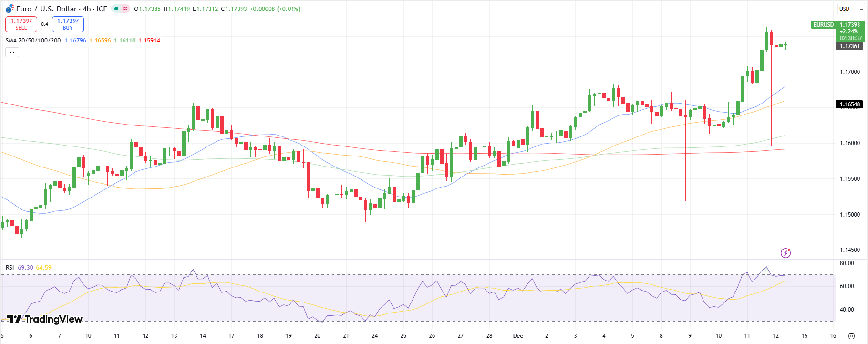The height and width of the screenshot is (344, 868).
Task: Click the pink approximate-data indicator icon
Action: (x=125, y=9)
